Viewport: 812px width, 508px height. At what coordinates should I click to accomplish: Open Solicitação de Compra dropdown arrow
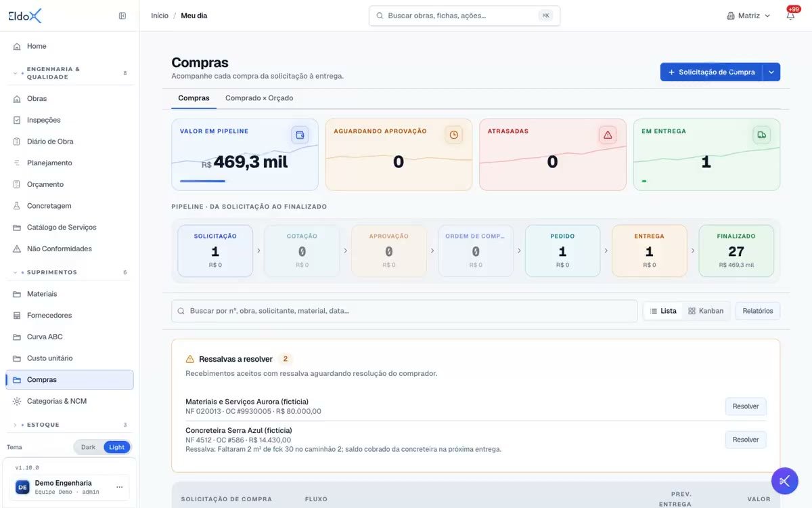coord(771,72)
